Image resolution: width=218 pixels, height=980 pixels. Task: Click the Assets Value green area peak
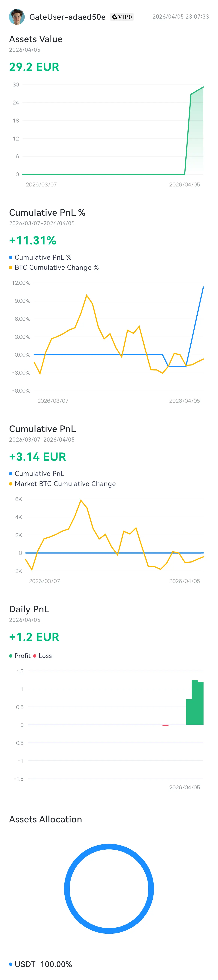(203, 87)
